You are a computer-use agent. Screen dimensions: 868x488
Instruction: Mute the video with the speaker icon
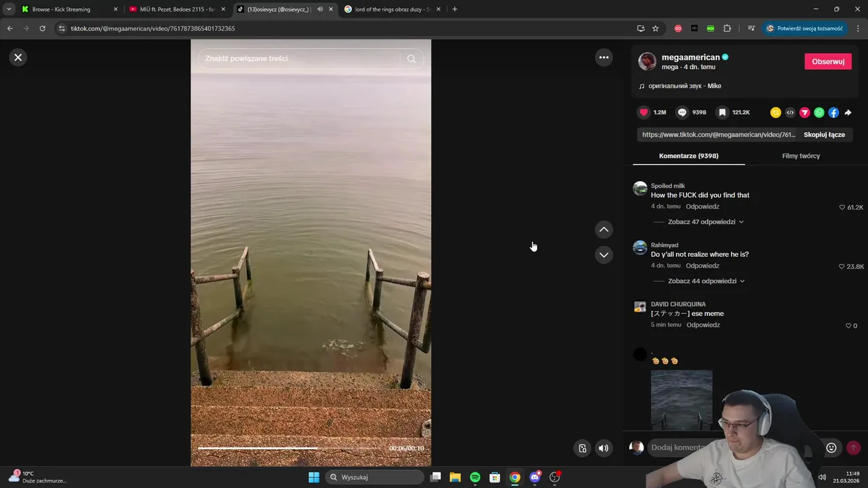coord(603,448)
